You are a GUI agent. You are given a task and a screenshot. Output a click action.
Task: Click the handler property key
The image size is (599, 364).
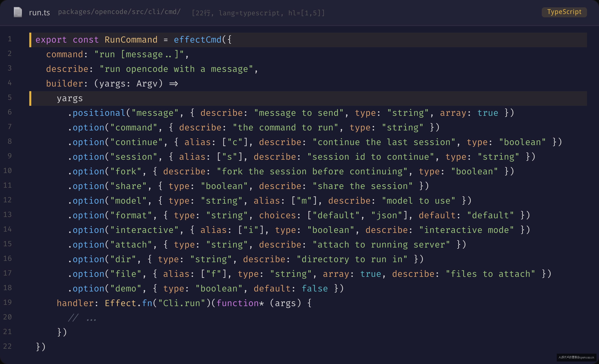(x=75, y=303)
